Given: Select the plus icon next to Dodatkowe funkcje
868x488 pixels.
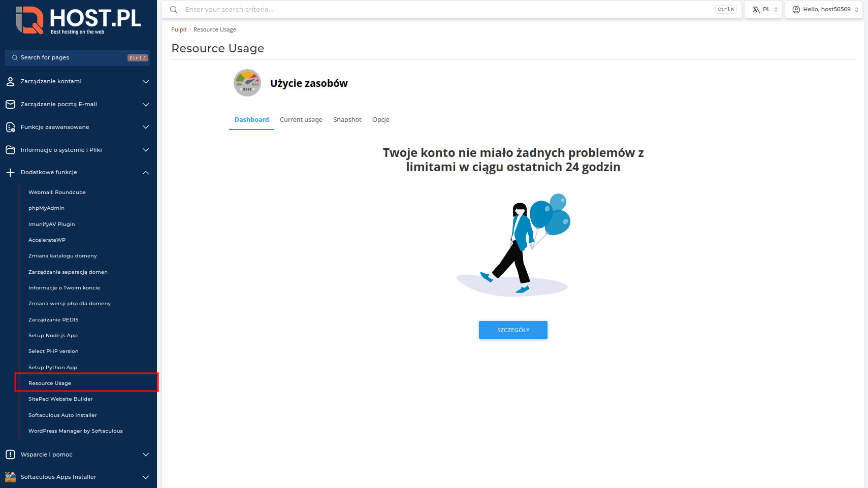Looking at the screenshot, I should tap(10, 172).
